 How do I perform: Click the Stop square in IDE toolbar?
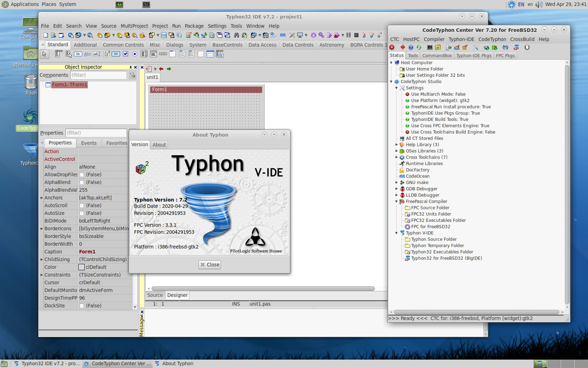pyautogui.click(x=356, y=35)
